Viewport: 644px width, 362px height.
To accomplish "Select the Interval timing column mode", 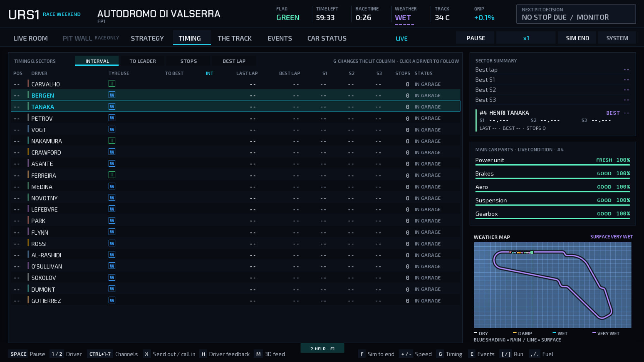I will (97, 61).
